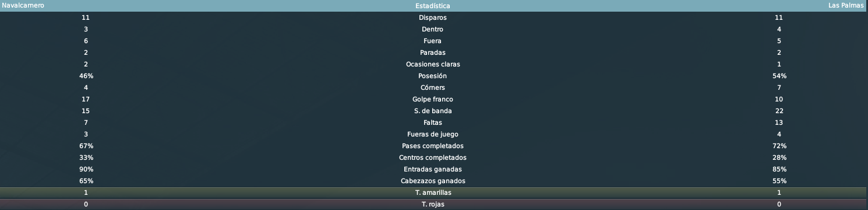The width and height of the screenshot is (868, 210).
Task: Select the Dentro statistic label
Action: [x=432, y=29]
